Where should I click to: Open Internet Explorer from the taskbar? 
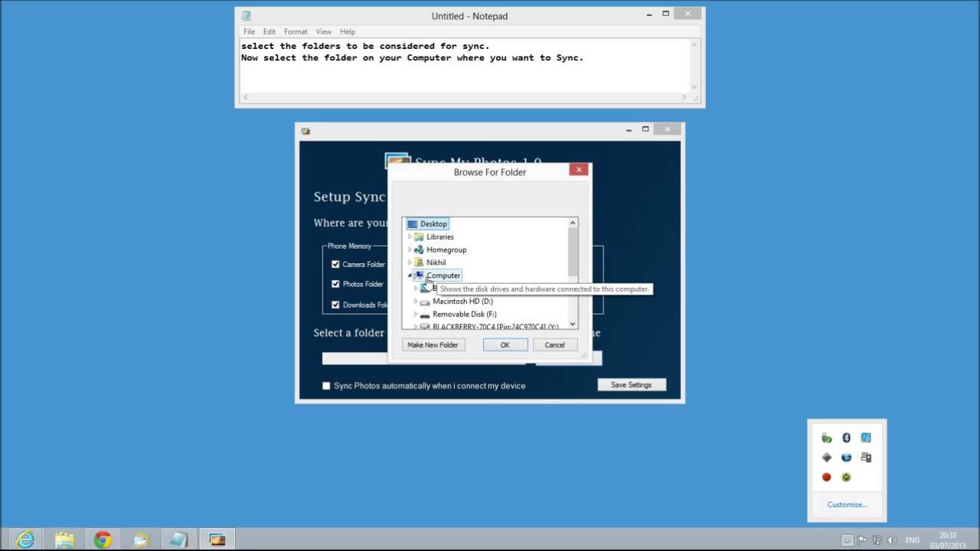[25, 540]
